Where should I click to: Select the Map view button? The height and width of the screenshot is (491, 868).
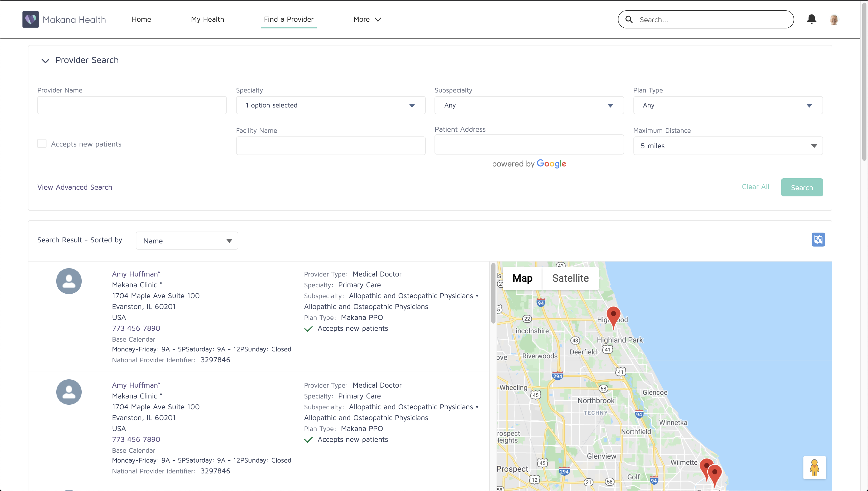522,278
